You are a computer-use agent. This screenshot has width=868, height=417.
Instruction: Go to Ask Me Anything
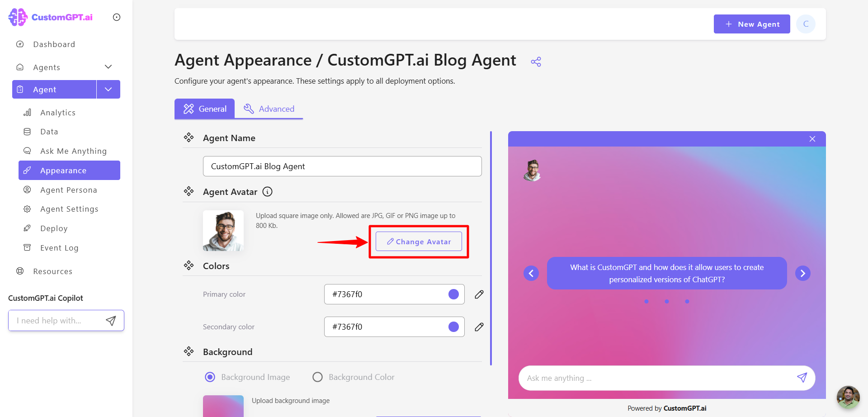pyautogui.click(x=74, y=151)
